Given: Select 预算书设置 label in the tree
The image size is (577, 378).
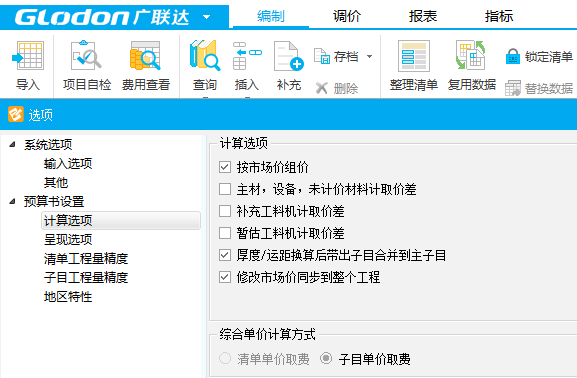Looking at the screenshot, I should 54,201.
